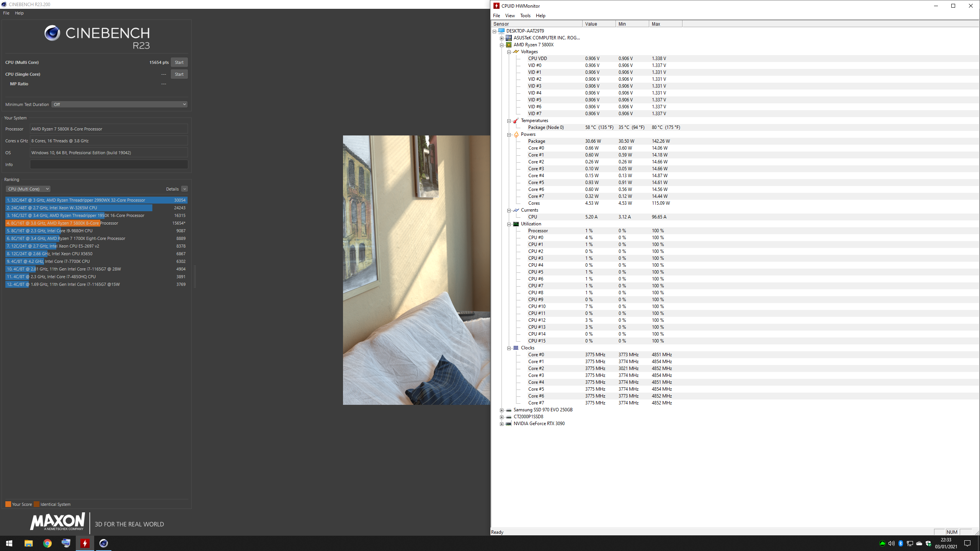
Task: Sort by the Value column header
Action: pos(599,24)
